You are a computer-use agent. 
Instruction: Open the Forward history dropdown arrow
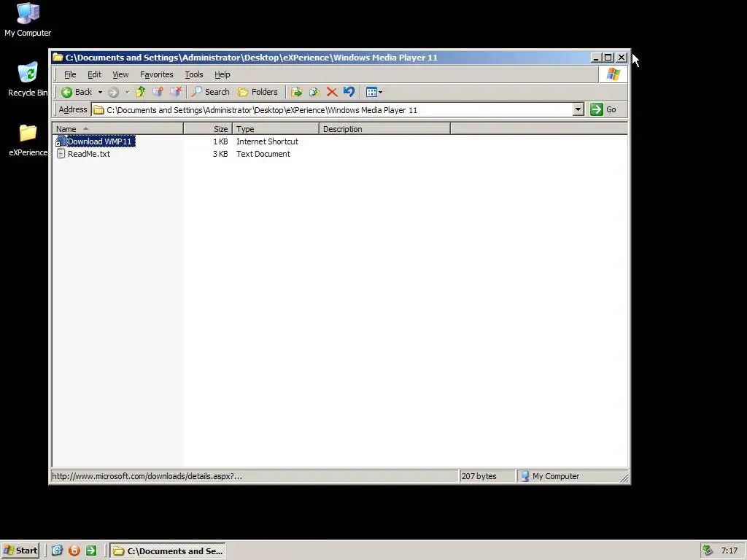[x=127, y=92]
